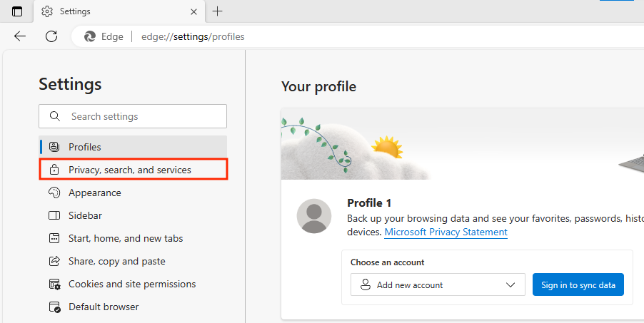Screen dimensions: 644x323
Task: Go to Start, home, and new tabs
Action: 126,238
